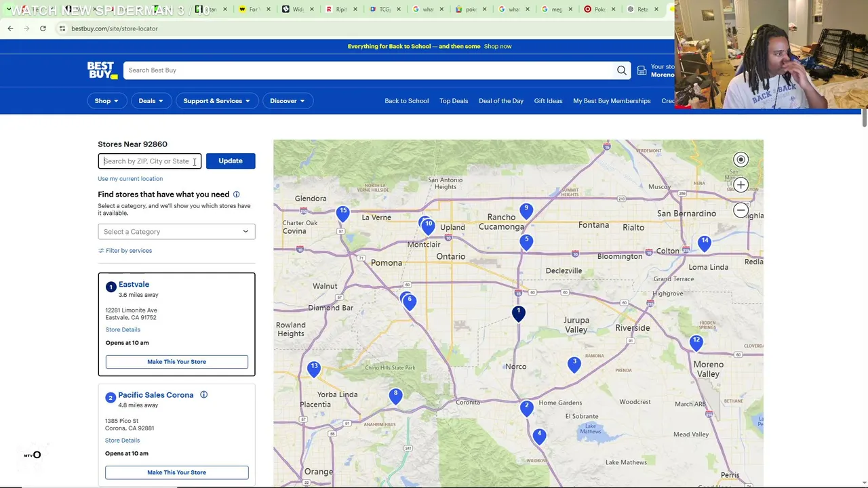
Task: Click the Stores Near 92860 heading
Action: coord(132,144)
